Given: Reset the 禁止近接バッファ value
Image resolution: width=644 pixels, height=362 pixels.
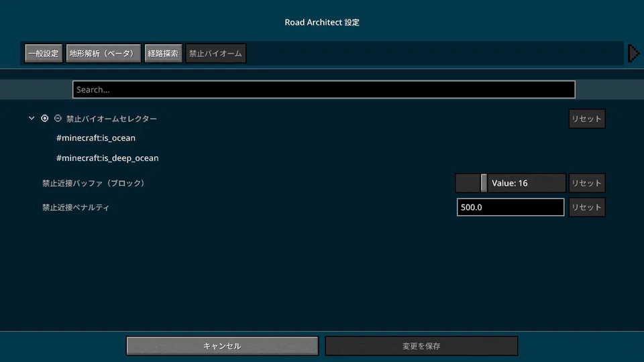Looking at the screenshot, I should tap(586, 183).
